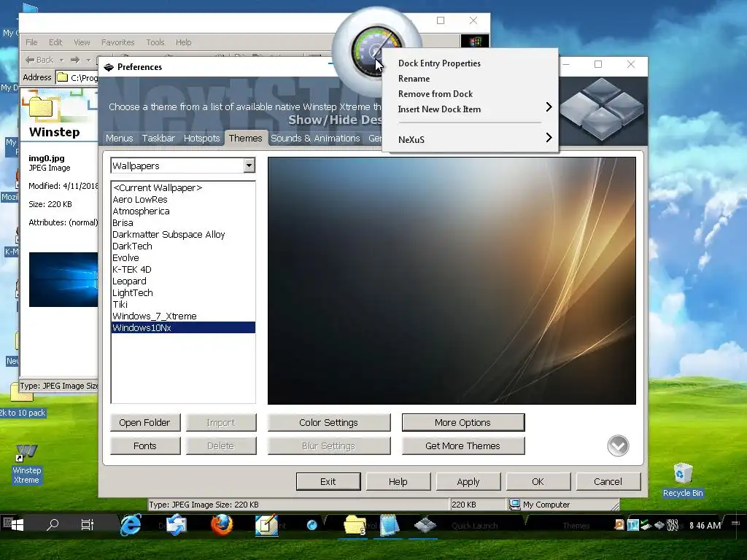This screenshot has height=560, width=747.
Task: Launch Internet Explorer from taskbar
Action: click(131, 525)
